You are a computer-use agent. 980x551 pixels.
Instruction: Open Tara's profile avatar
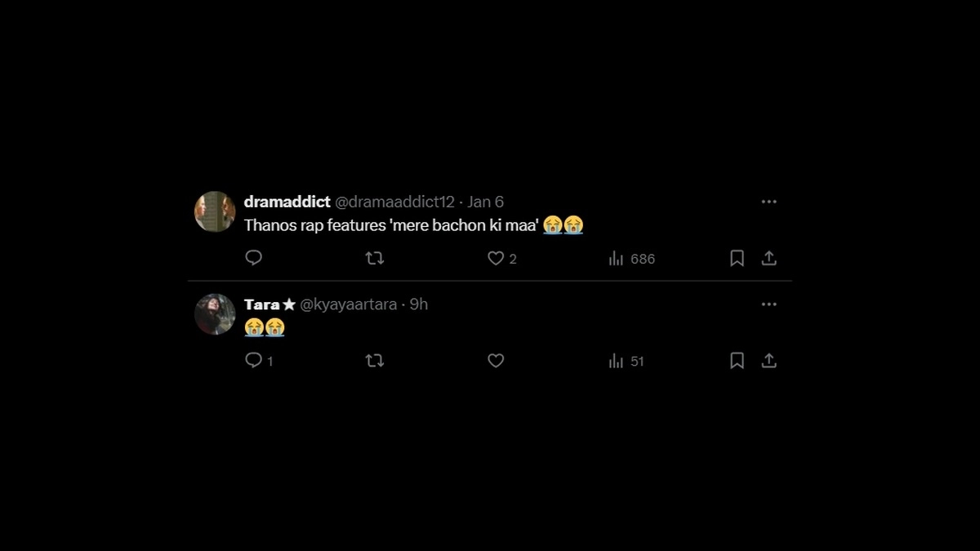click(x=215, y=314)
